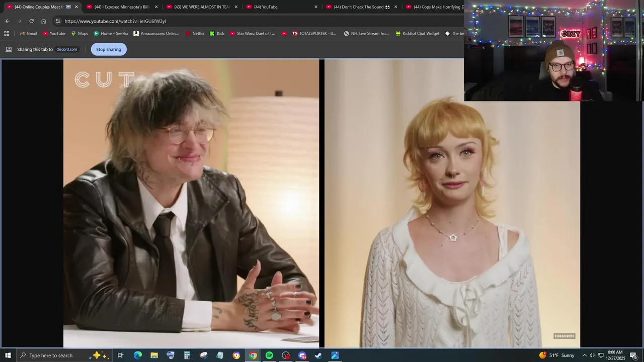Image resolution: width=644 pixels, height=362 pixels.
Task: Open File Explorer from the taskbar
Action: [154, 355]
